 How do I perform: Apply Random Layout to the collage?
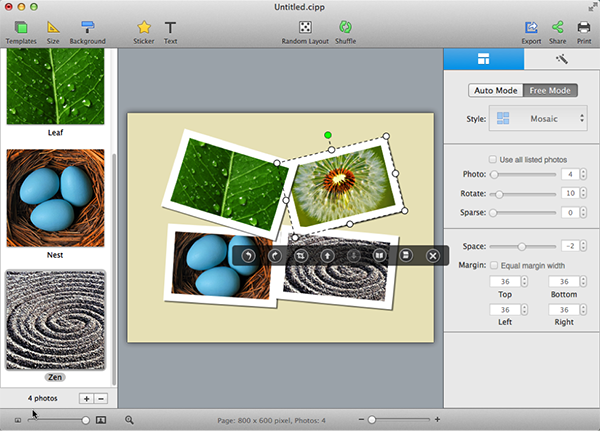[304, 28]
